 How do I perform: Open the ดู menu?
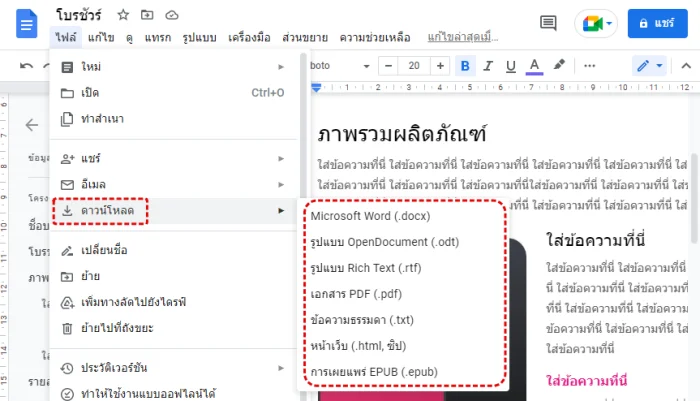pyautogui.click(x=129, y=38)
